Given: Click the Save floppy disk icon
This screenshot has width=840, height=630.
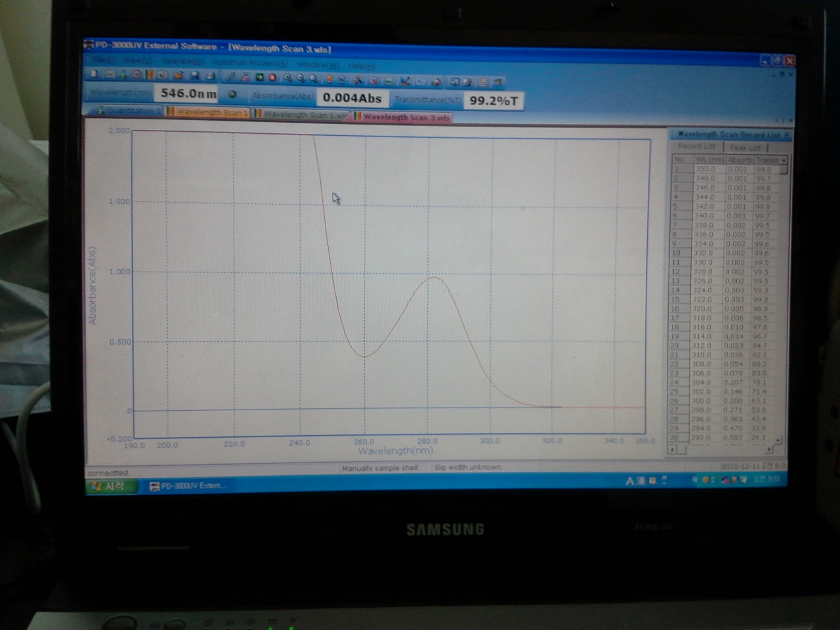Looking at the screenshot, I should pos(194,75).
